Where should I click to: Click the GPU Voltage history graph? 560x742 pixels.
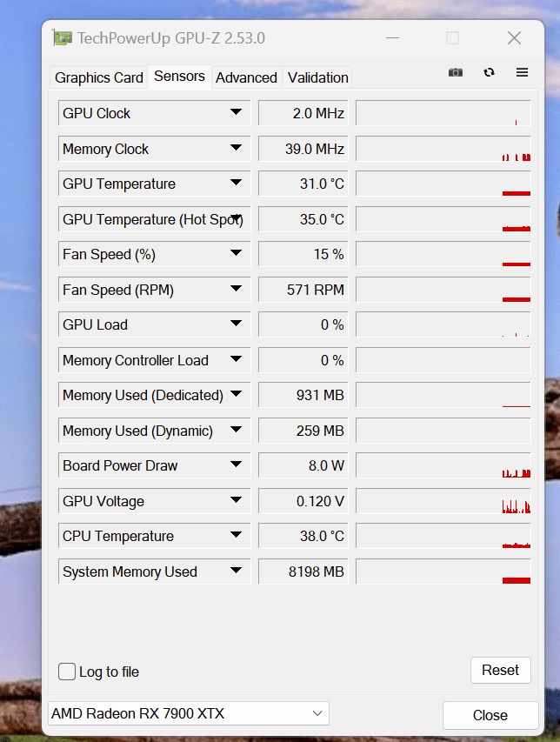tap(443, 501)
